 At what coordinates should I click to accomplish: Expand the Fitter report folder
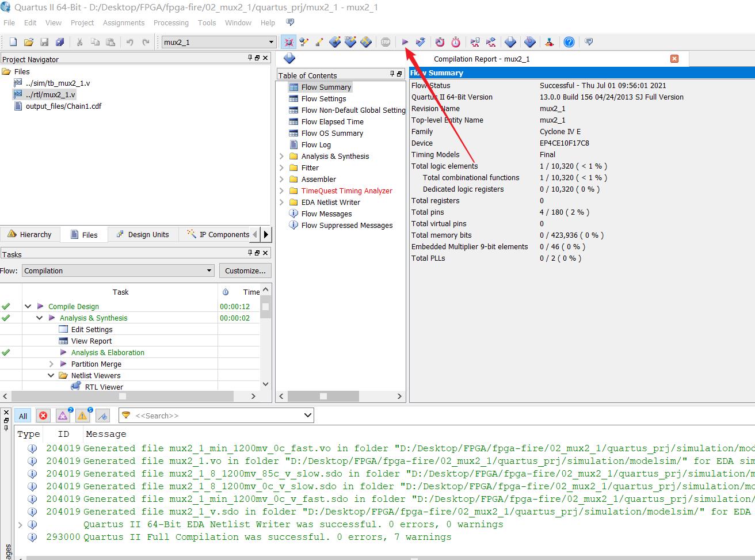pos(282,168)
